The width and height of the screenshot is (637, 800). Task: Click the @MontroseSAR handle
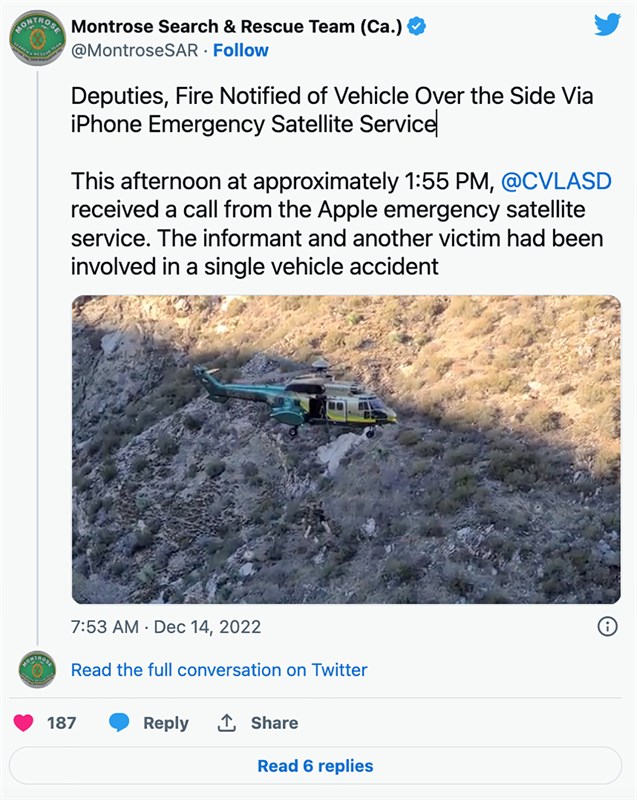pyautogui.click(x=133, y=50)
